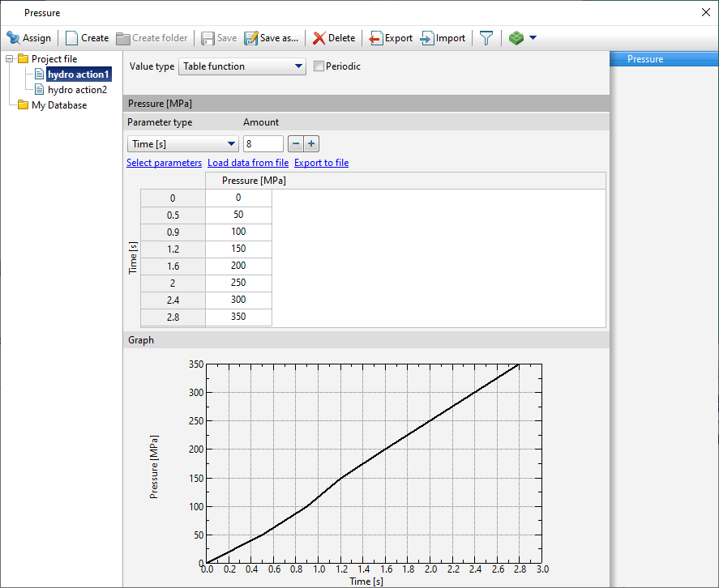Image resolution: width=719 pixels, height=588 pixels.
Task: Click the Assign toolbar icon
Action: [14, 38]
